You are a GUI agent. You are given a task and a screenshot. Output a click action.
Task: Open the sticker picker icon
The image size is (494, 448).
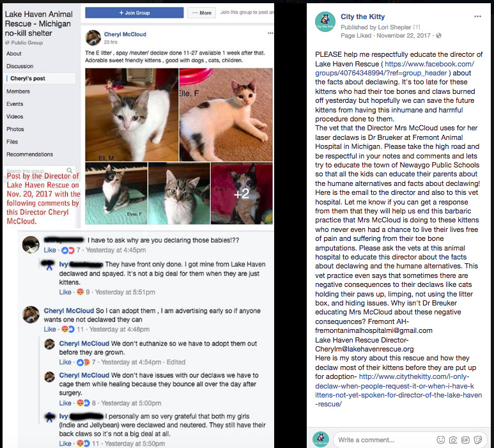coord(478,440)
